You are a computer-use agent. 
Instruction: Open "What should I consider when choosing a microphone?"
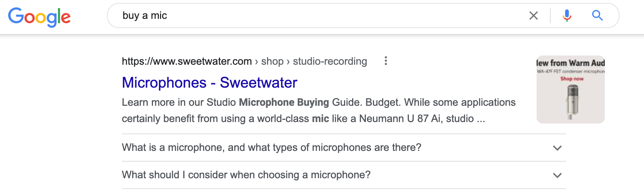coord(246,175)
